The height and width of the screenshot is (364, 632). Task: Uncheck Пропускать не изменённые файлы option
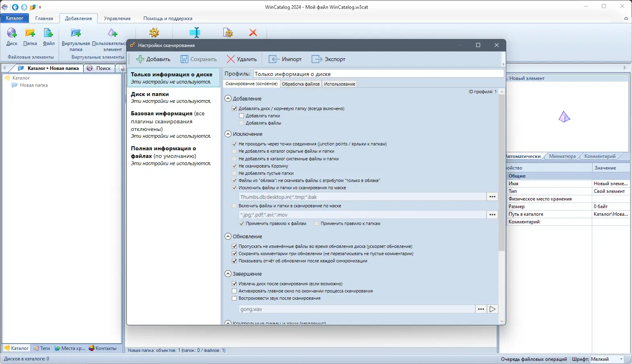point(234,246)
